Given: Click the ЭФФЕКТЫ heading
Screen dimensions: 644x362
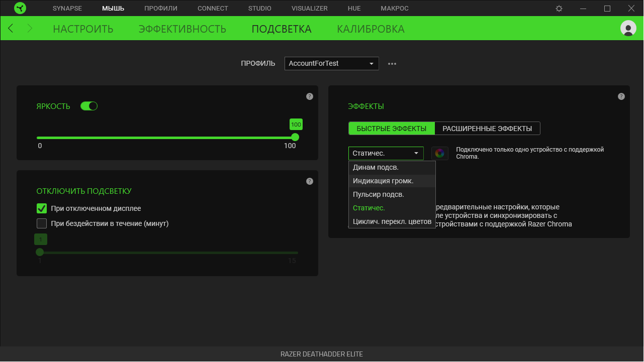Looking at the screenshot, I should pos(366,106).
